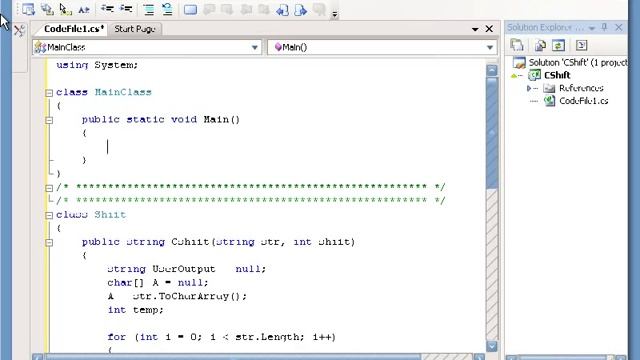Click View Code in Solution Explorer toolbar
This screenshot has height=360, width=640.
click(581, 45)
